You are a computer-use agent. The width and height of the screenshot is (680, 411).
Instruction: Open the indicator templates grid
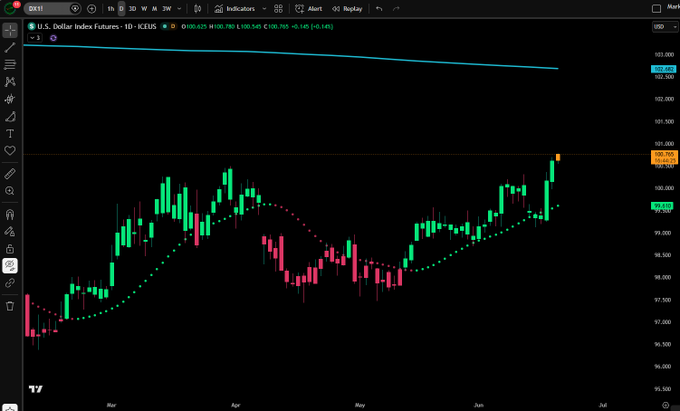(x=278, y=9)
